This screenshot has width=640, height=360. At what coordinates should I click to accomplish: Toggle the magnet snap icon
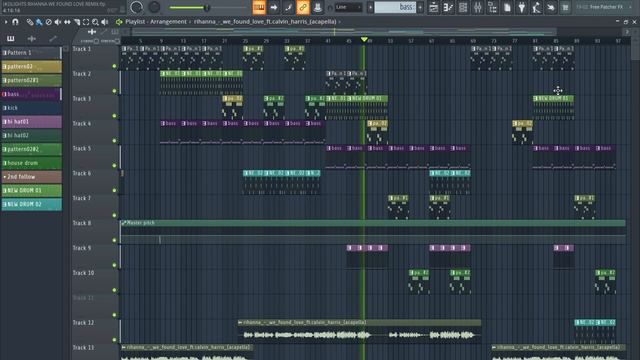pos(15,22)
